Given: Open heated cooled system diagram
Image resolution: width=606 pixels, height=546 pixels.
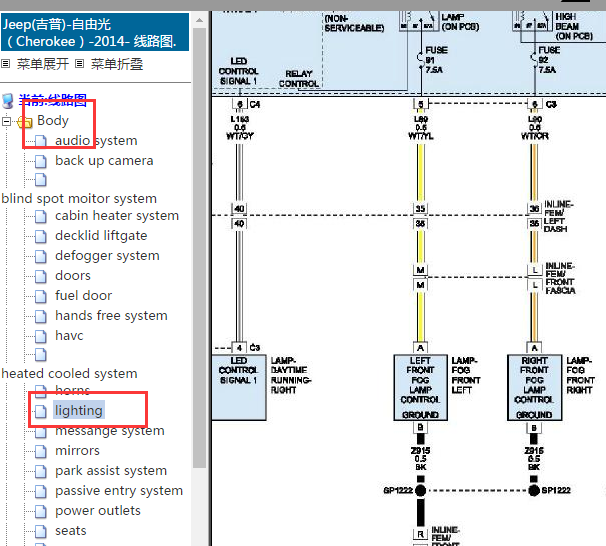Looking at the screenshot, I should 70,374.
